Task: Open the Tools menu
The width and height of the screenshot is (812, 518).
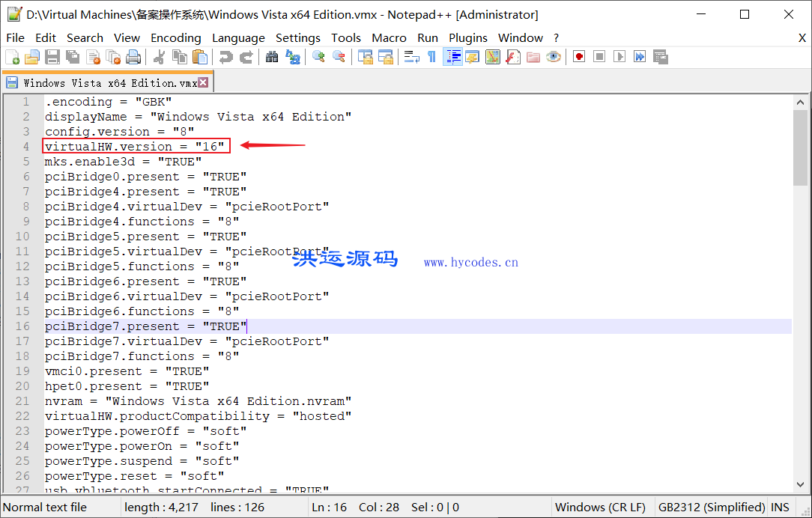Action: pyautogui.click(x=346, y=37)
